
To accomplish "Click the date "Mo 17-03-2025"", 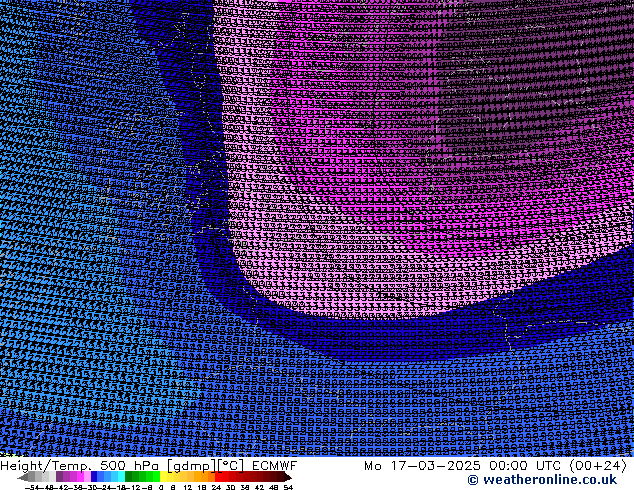I will (x=422, y=466).
